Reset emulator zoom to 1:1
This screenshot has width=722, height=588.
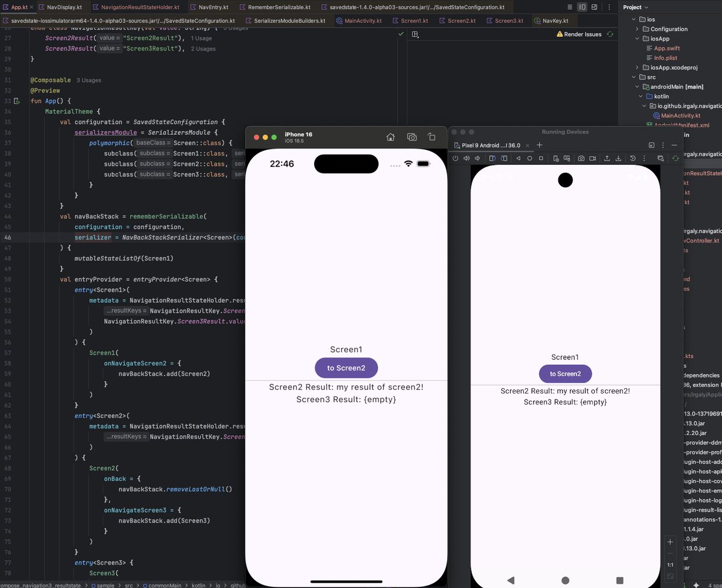point(670,565)
